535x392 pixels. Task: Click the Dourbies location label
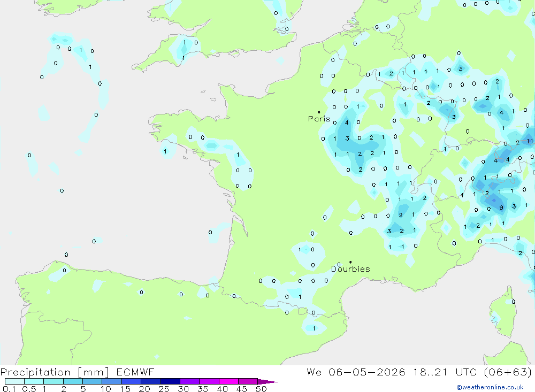pos(350,269)
